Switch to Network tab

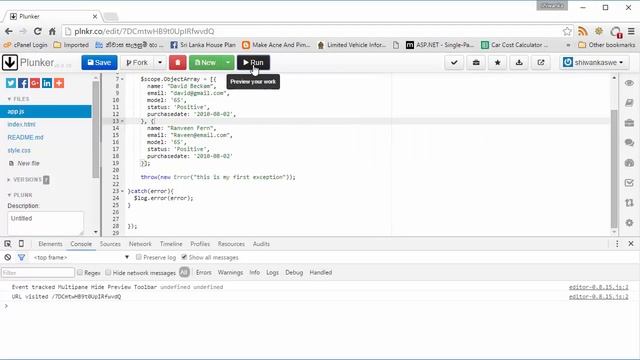coord(140,244)
